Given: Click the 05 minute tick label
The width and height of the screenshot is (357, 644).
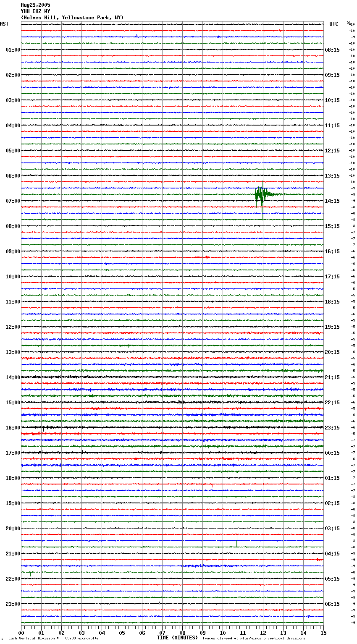Looking at the screenshot, I should pyautogui.click(x=122, y=633).
